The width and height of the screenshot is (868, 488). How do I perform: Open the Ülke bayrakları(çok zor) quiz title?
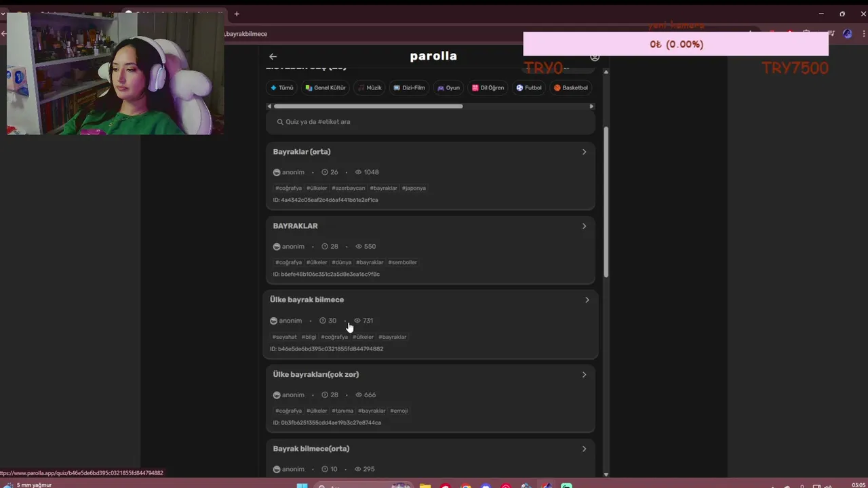[316, 374]
